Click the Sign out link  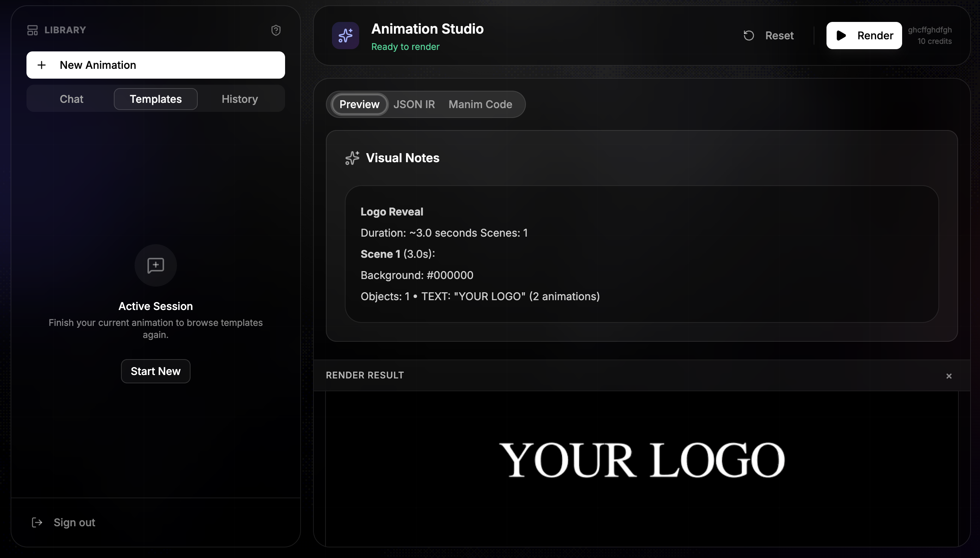tap(74, 522)
